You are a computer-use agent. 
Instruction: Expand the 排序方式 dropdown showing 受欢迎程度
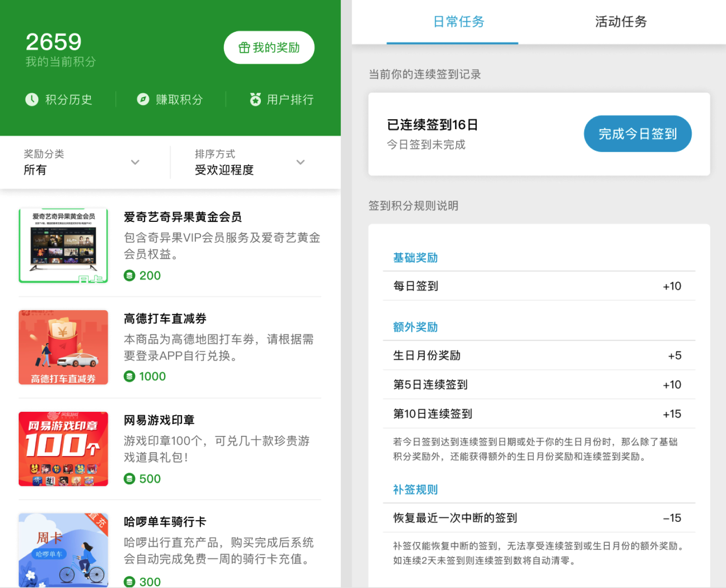pos(250,162)
